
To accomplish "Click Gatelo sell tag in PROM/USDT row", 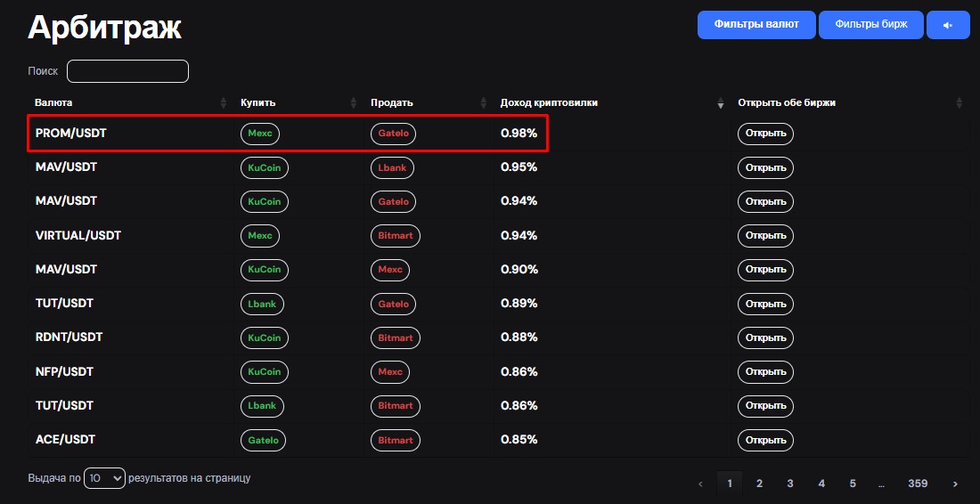I will 393,134.
